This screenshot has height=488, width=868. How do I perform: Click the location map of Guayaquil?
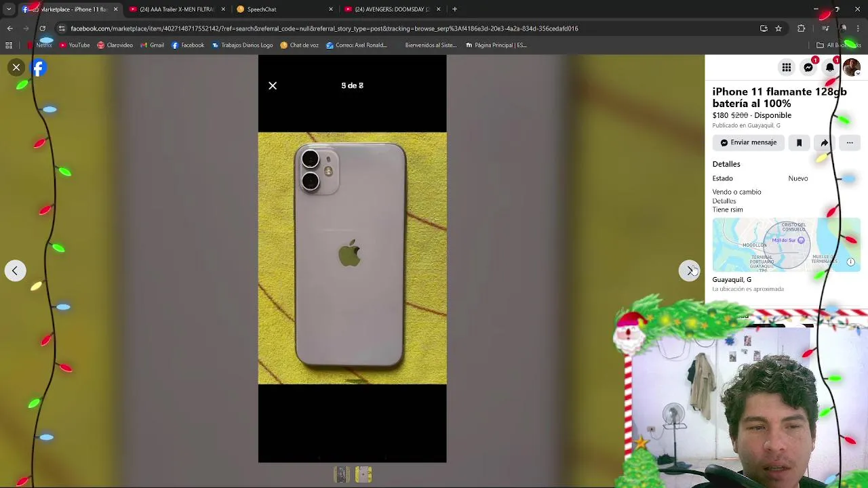coord(786,245)
